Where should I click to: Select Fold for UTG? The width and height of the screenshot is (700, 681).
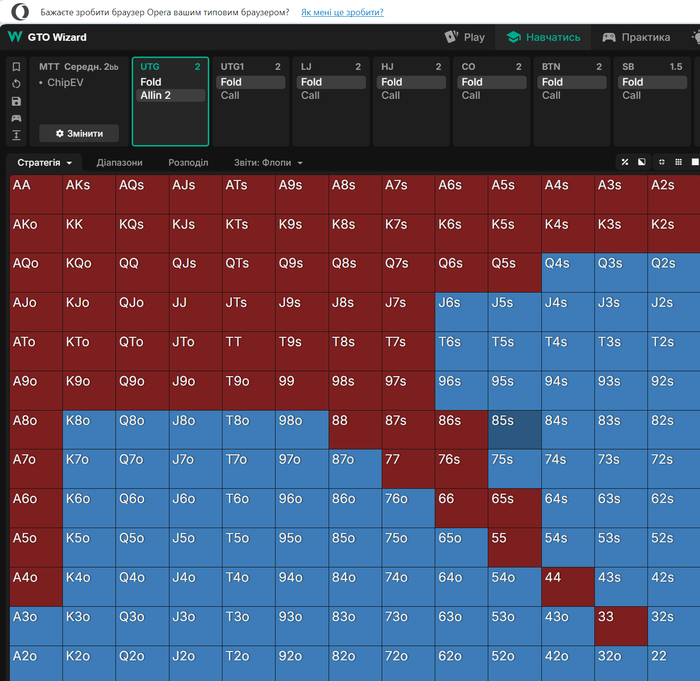tap(170, 82)
